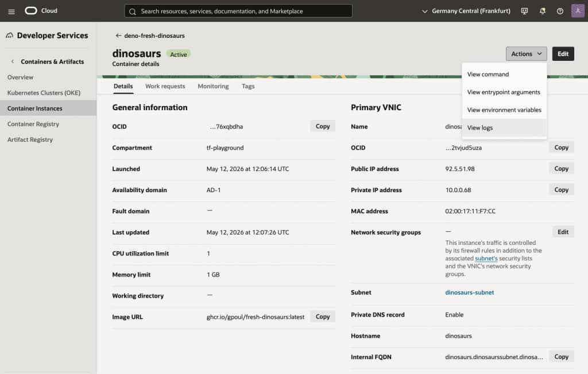Select View command from Actions menu
This screenshot has height=374, width=588.
click(x=504, y=74)
